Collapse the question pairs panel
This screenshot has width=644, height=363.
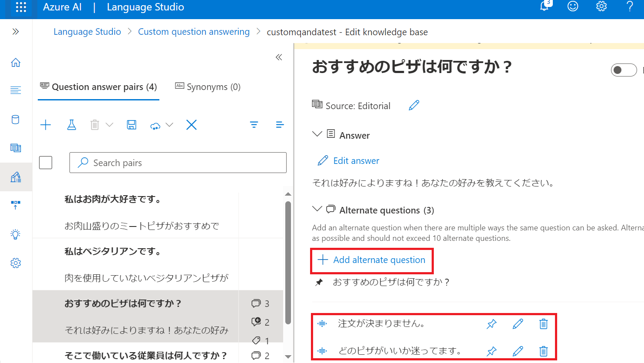(279, 57)
